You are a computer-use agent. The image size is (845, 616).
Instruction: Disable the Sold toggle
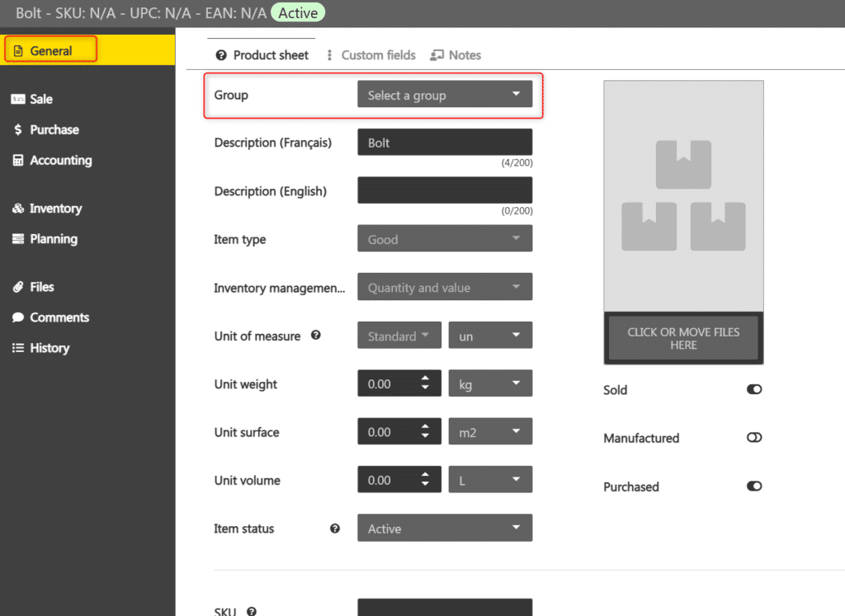tap(753, 389)
